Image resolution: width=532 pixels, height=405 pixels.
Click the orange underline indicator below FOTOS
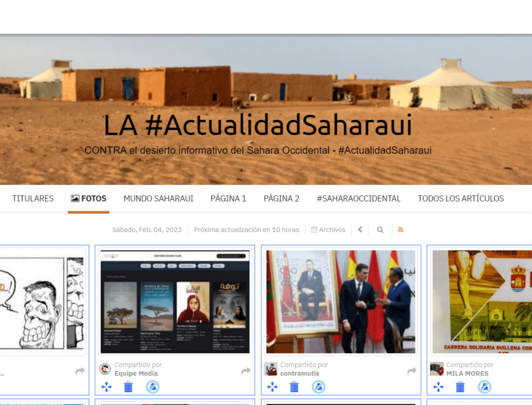(x=88, y=211)
